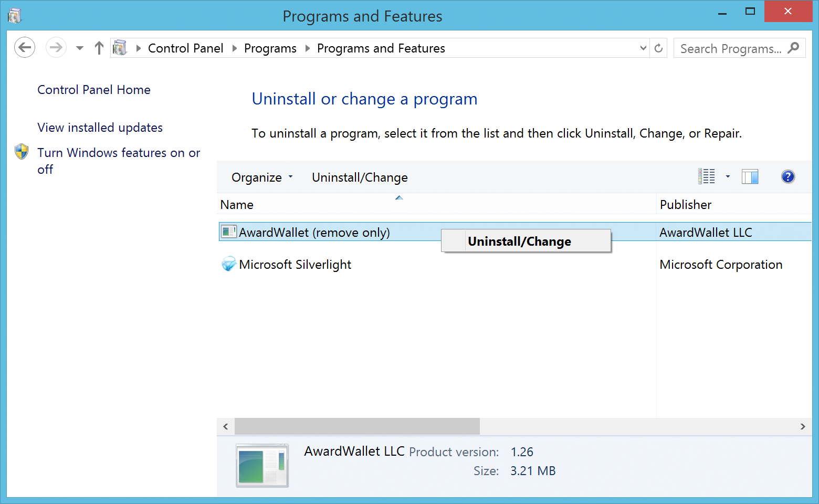Click the AwardWallet program icon in list

[x=229, y=232]
